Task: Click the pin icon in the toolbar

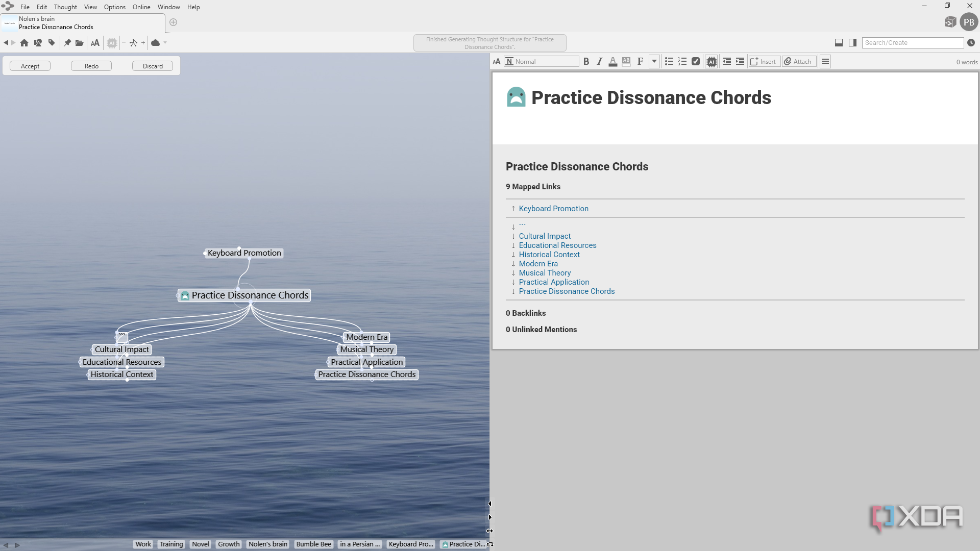Action: click(67, 43)
